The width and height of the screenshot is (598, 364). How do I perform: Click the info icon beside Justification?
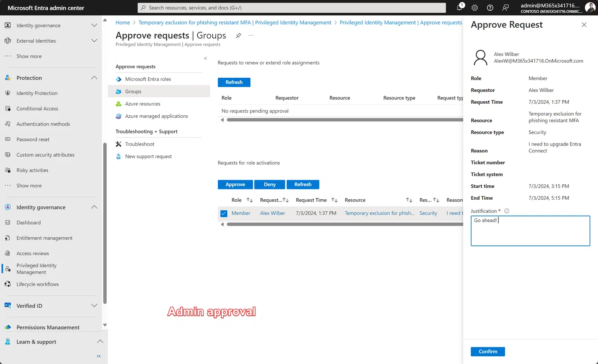point(507,211)
